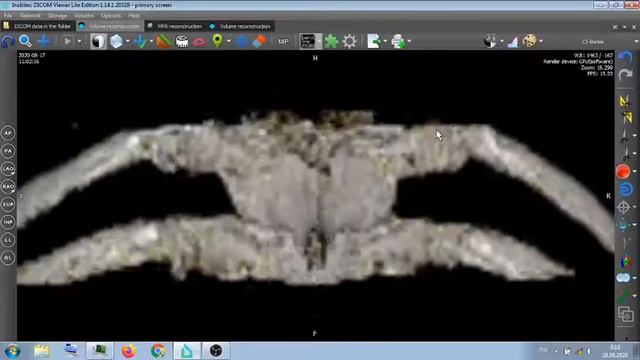The width and height of the screenshot is (640, 360).
Task: Set view to LAO orientation
Action: [8, 169]
